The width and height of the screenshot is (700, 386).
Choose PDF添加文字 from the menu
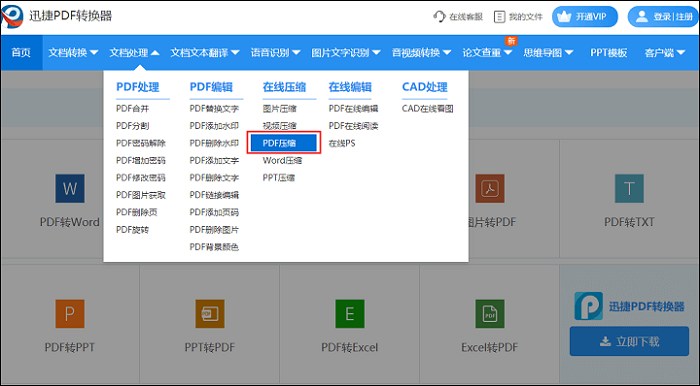pos(214,160)
